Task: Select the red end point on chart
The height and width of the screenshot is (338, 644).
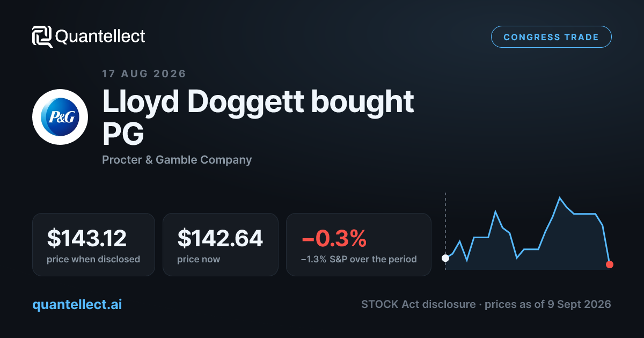Action: 610,264
